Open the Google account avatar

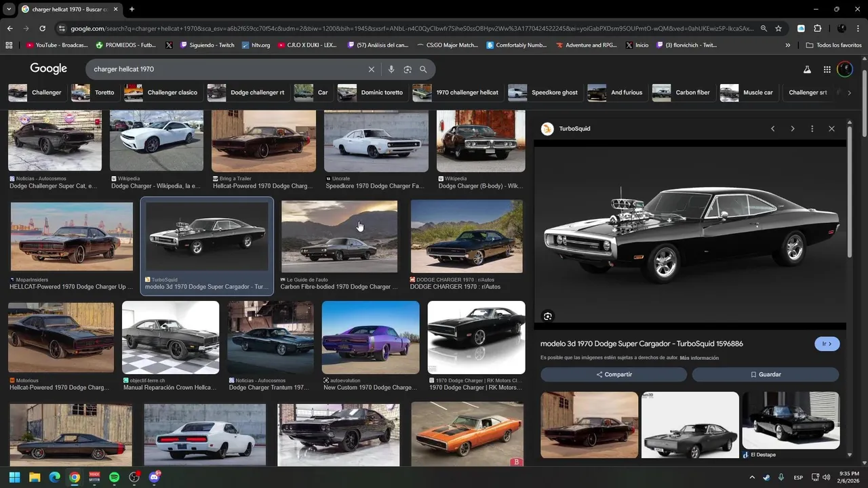845,69
